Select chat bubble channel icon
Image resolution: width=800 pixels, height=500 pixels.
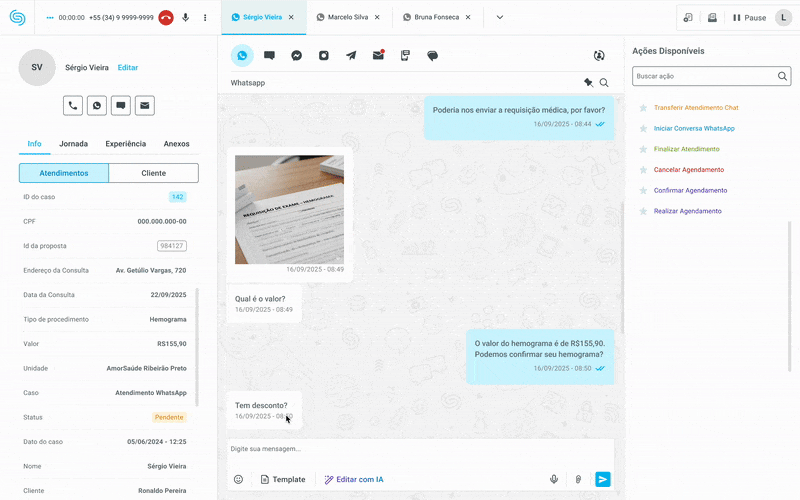tap(269, 55)
